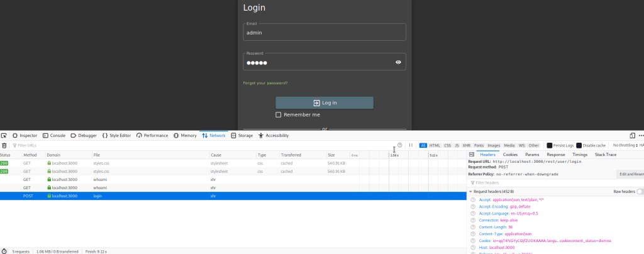Collapse the Request headers section
This screenshot has height=254, width=644.
coord(470,191)
